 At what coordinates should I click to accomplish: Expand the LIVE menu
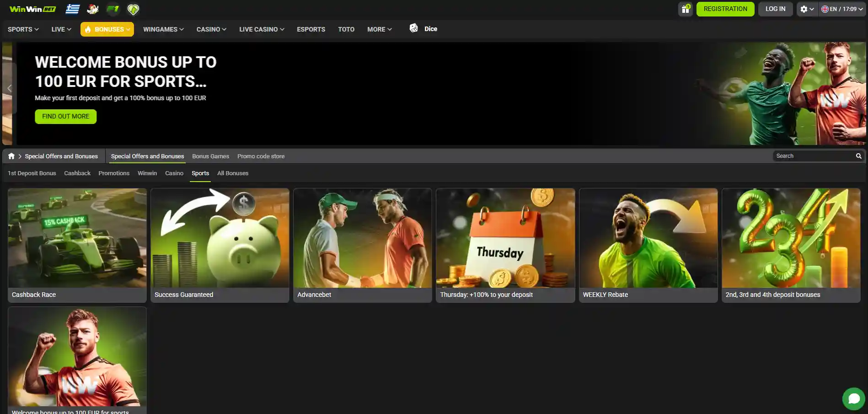coord(61,29)
